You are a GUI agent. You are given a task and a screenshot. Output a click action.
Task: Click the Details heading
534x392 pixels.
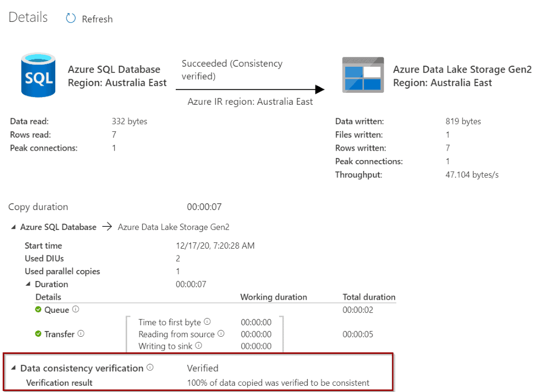[x=28, y=17]
